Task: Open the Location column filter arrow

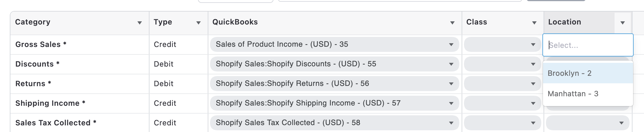Action: point(623,23)
